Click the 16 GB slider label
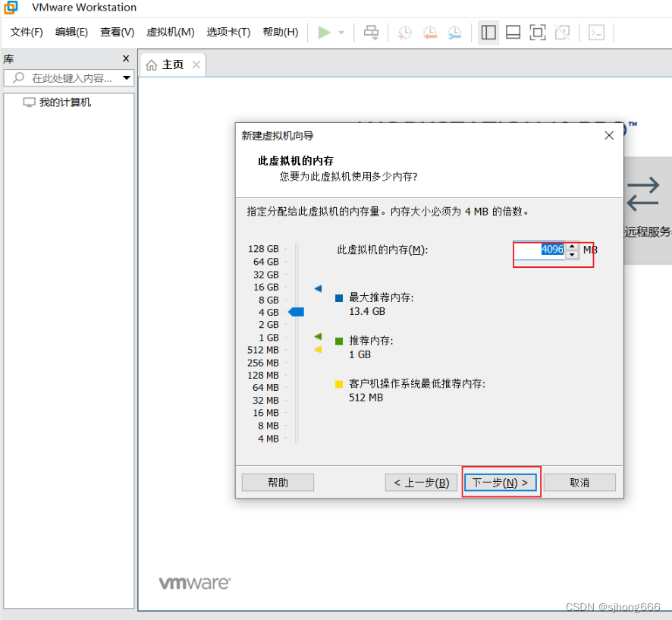Viewport: 672px width, 620px height. 266,287
